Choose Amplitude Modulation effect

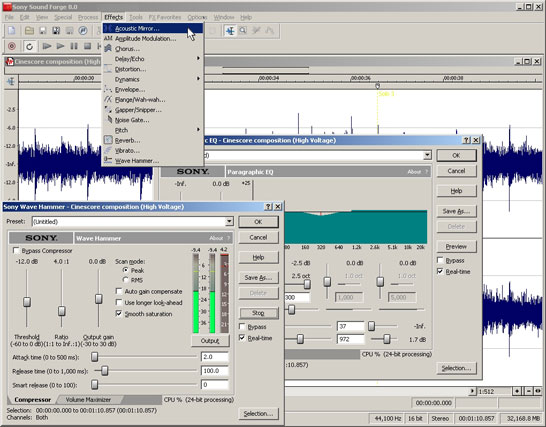click(153, 39)
